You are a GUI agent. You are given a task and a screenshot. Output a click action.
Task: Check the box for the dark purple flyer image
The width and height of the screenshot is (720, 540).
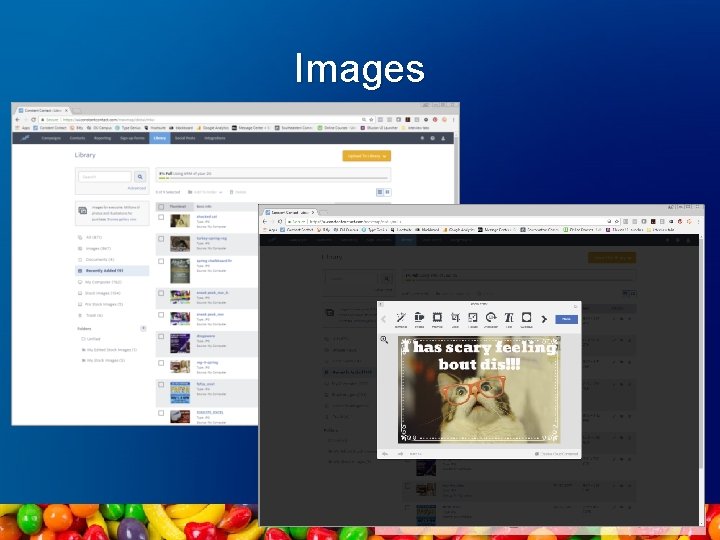(161, 337)
